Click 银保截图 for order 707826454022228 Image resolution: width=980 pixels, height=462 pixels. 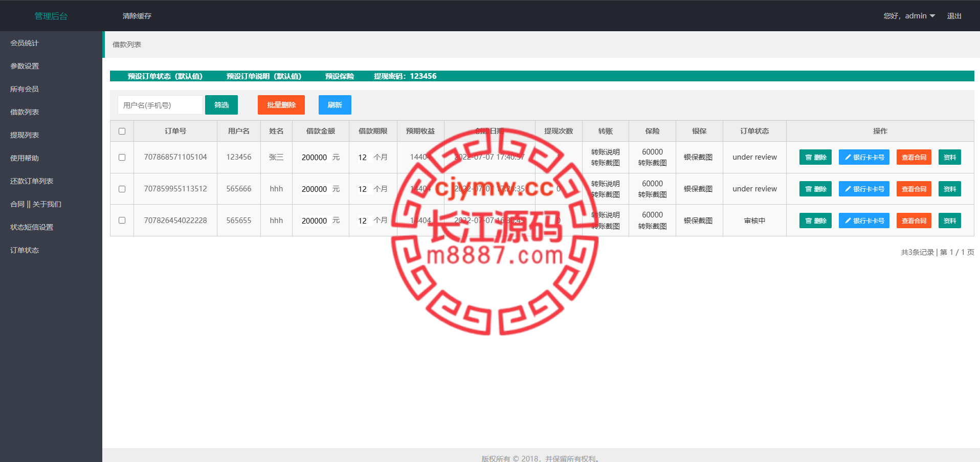coord(698,221)
